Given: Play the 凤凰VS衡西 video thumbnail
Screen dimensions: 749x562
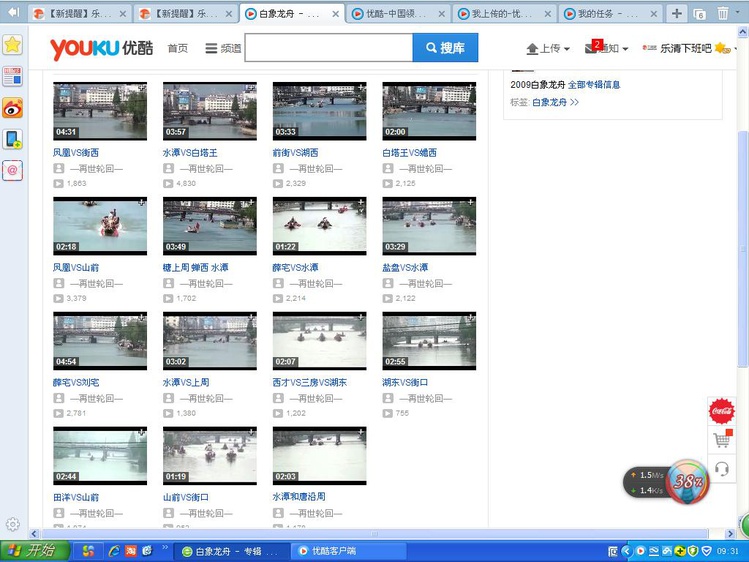Looking at the screenshot, I should pyautogui.click(x=100, y=111).
